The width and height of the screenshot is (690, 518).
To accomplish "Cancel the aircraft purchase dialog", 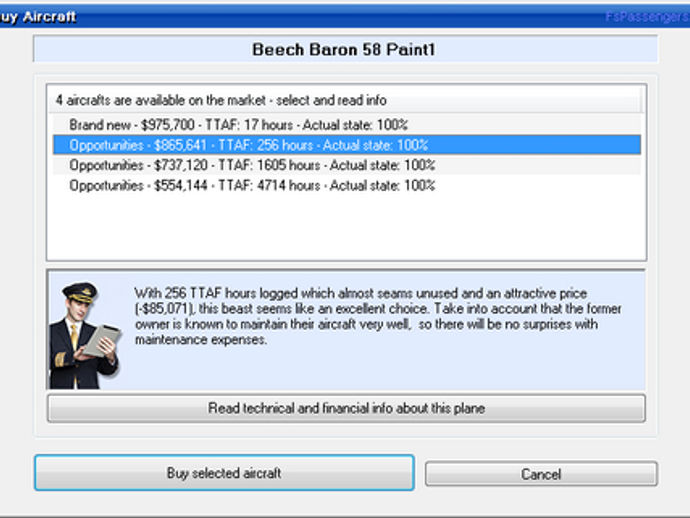I will click(x=541, y=474).
